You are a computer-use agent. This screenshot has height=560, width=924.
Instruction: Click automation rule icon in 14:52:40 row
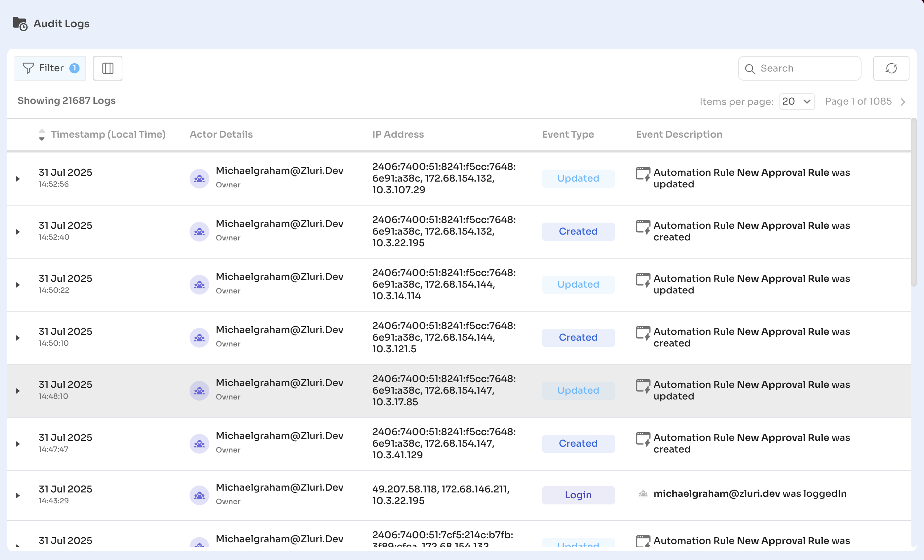[643, 227]
